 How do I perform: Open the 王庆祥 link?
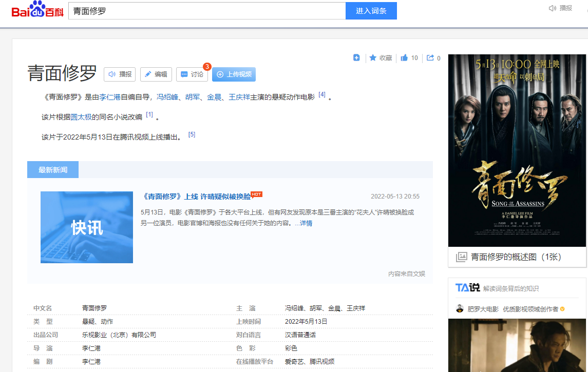[239, 97]
